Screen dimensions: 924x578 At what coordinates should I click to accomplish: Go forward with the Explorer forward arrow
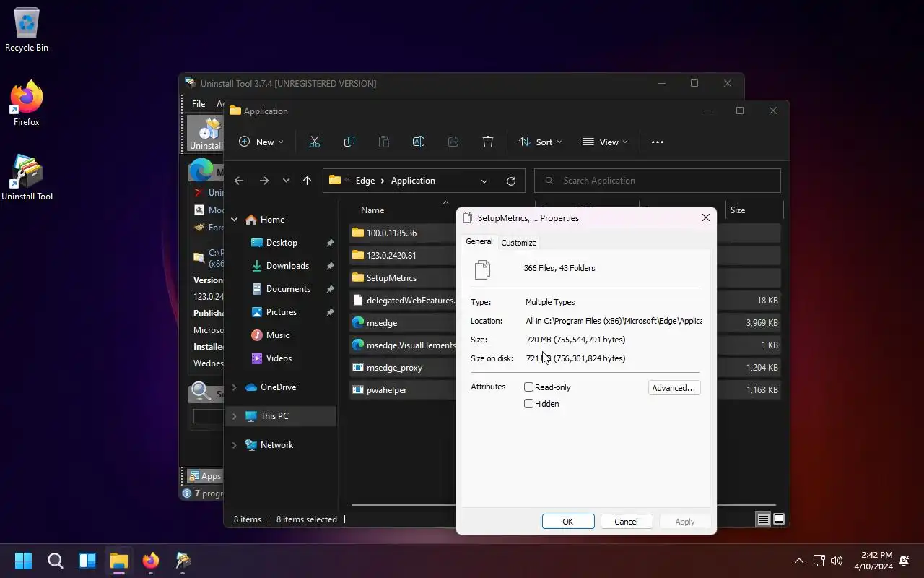tap(264, 181)
